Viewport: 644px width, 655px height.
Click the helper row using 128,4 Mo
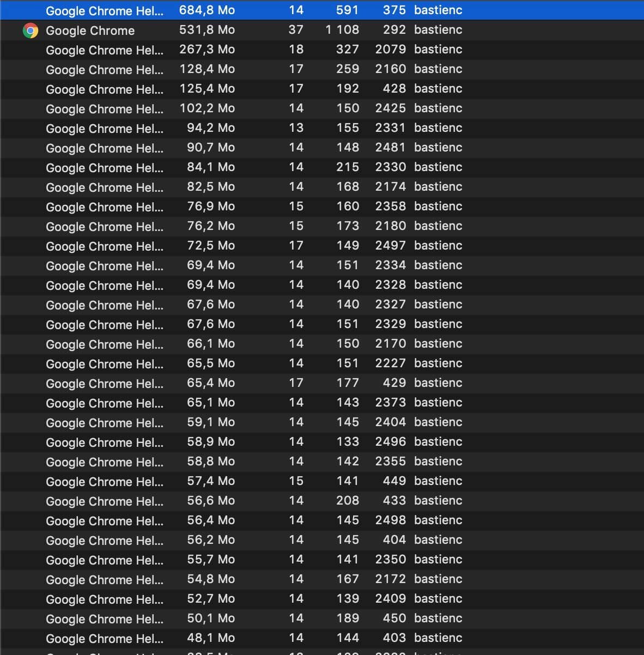[104, 70]
